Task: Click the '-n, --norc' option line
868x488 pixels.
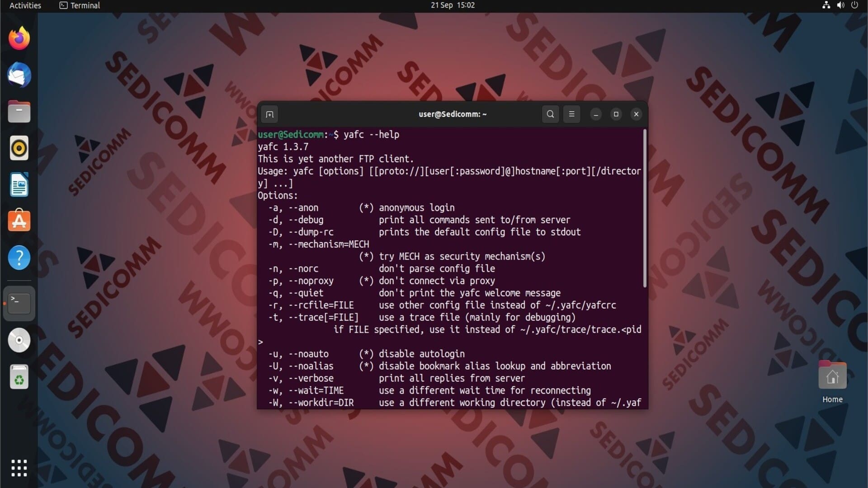Action: (382, 269)
